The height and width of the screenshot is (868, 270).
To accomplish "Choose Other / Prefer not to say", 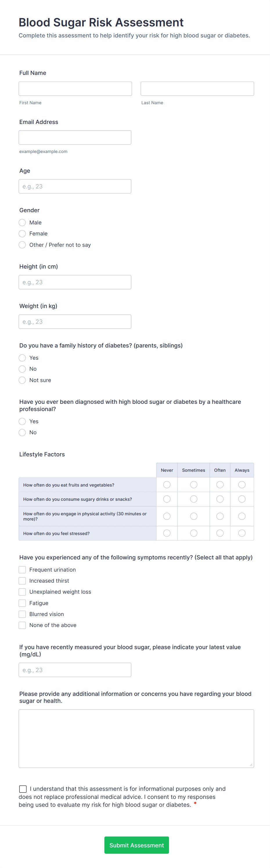I will [x=22, y=245].
